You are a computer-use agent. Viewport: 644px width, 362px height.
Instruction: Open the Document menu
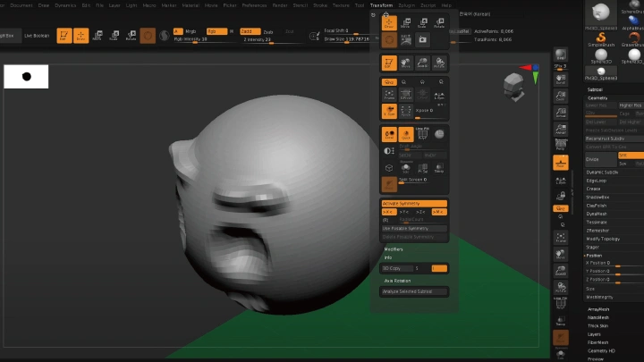coord(21,5)
